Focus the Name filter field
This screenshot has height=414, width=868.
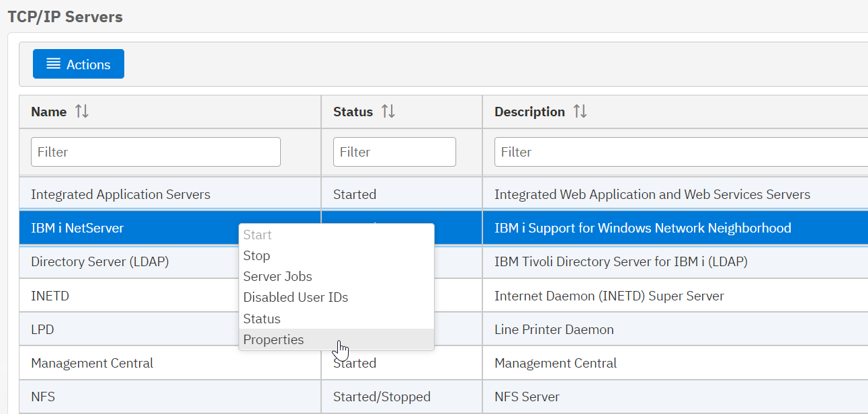(x=156, y=152)
